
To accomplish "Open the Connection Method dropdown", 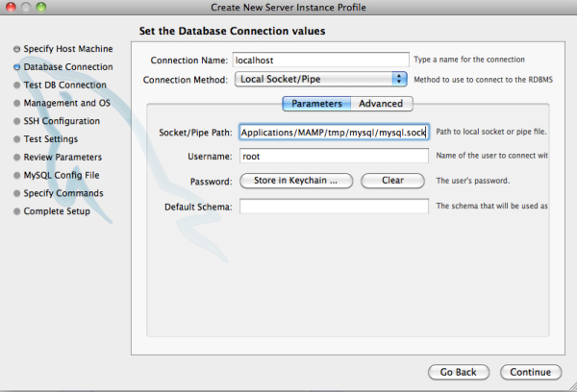I will 321,79.
